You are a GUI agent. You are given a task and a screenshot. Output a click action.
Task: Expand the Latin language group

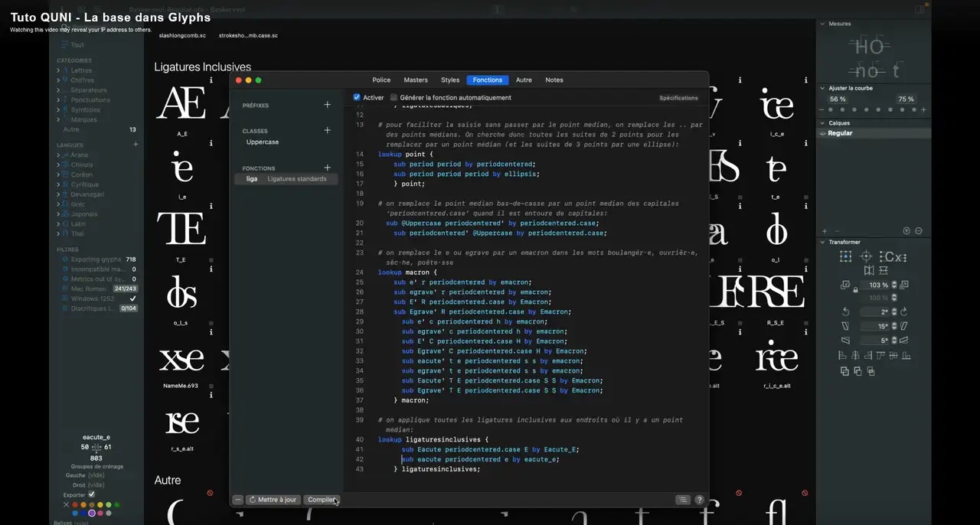pyautogui.click(x=58, y=224)
